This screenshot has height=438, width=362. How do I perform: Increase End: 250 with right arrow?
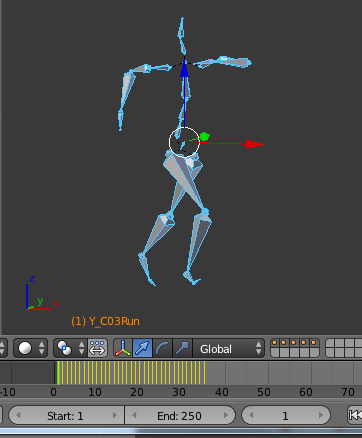pos(226,415)
